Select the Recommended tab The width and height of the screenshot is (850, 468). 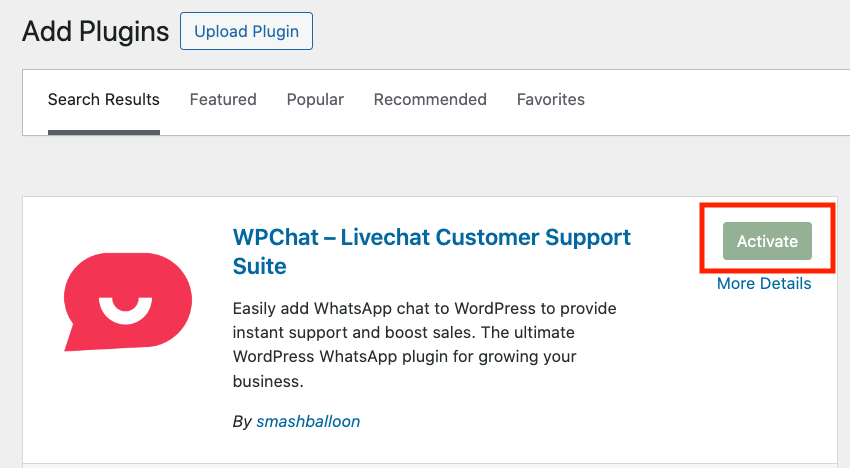pos(430,100)
